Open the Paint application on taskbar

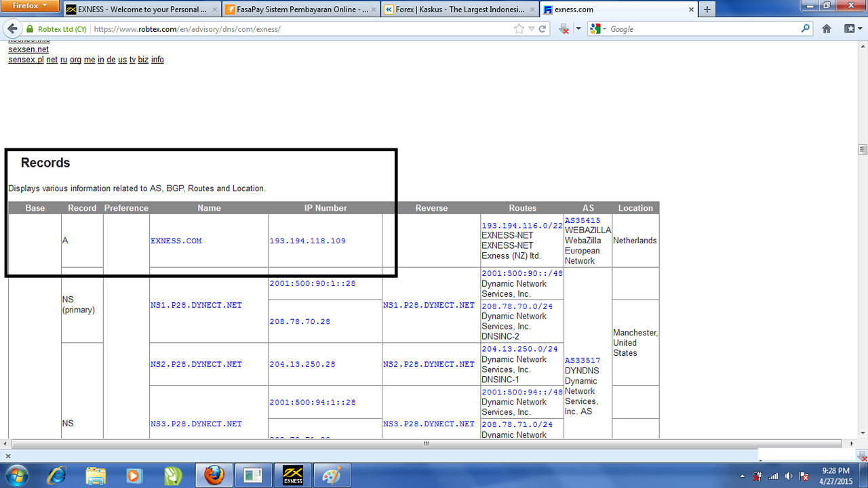coord(332,475)
